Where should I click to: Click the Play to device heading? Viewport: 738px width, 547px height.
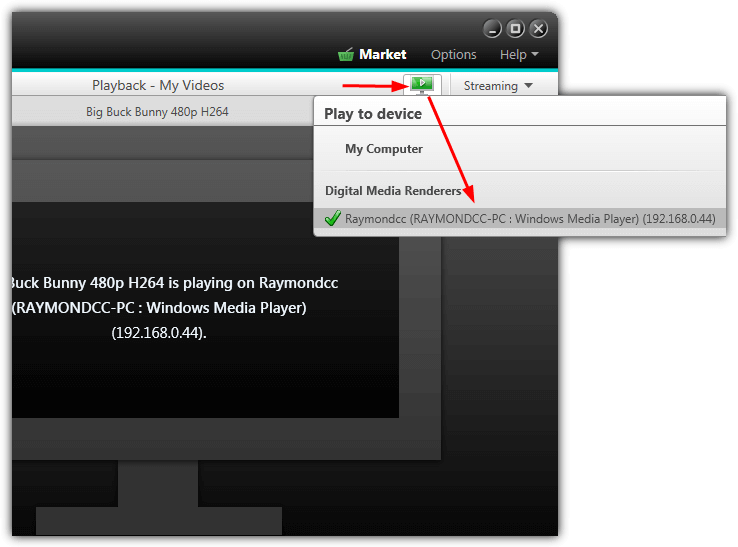(x=373, y=114)
